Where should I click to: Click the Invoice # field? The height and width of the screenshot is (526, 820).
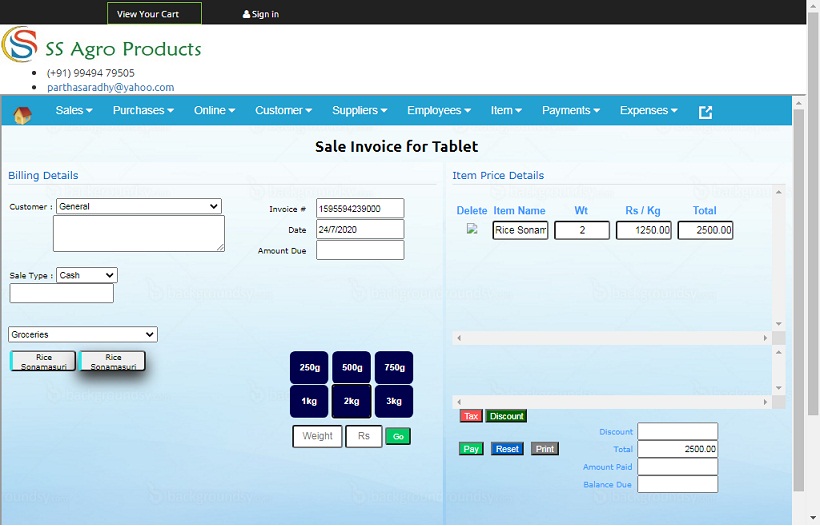pyautogui.click(x=360, y=208)
